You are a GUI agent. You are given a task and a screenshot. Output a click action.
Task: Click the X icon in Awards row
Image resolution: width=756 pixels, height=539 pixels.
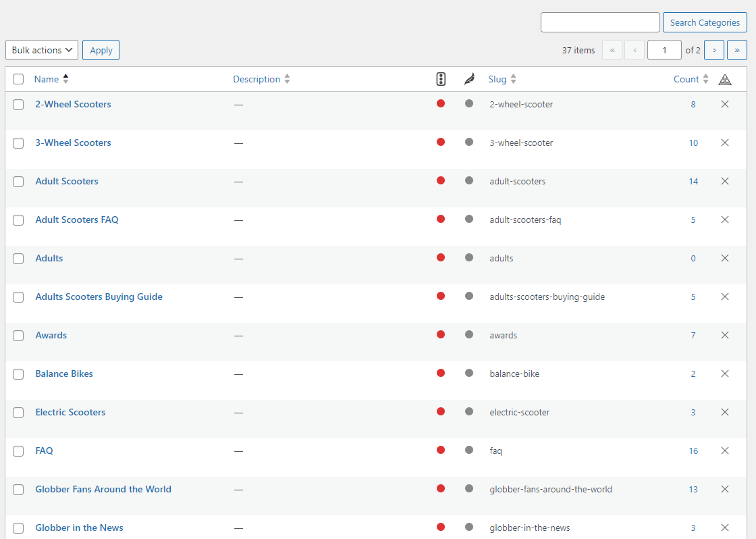tap(725, 336)
